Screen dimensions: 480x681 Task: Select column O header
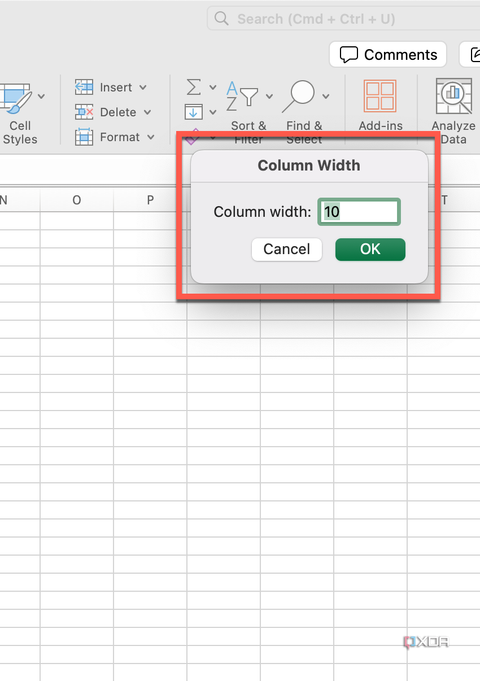point(77,200)
